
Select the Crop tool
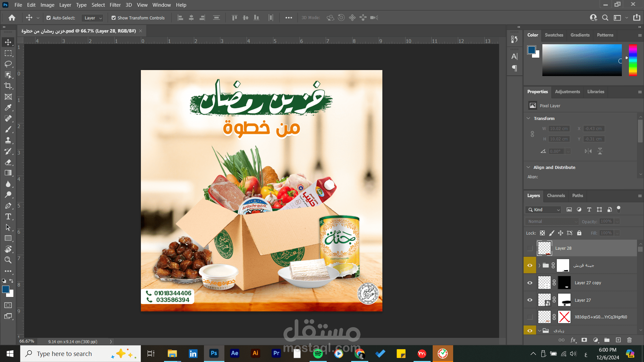coord(8,86)
